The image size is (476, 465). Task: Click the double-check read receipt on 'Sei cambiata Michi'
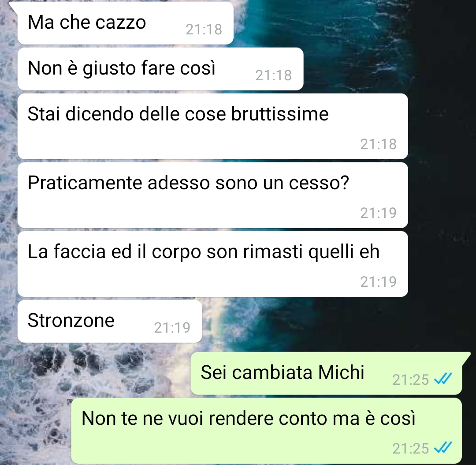[x=443, y=379]
